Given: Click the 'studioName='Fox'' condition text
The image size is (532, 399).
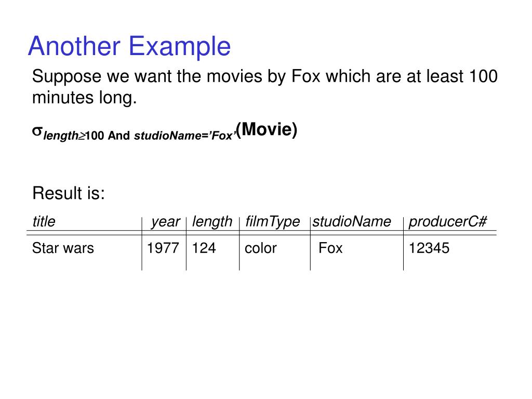Looking at the screenshot, I should point(184,136).
